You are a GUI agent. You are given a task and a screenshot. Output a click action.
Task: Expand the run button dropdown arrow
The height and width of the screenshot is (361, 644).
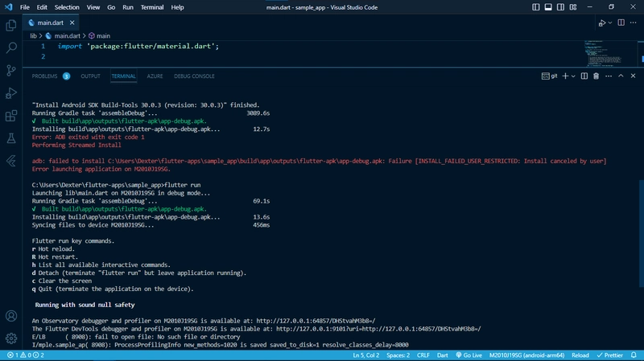610,23
